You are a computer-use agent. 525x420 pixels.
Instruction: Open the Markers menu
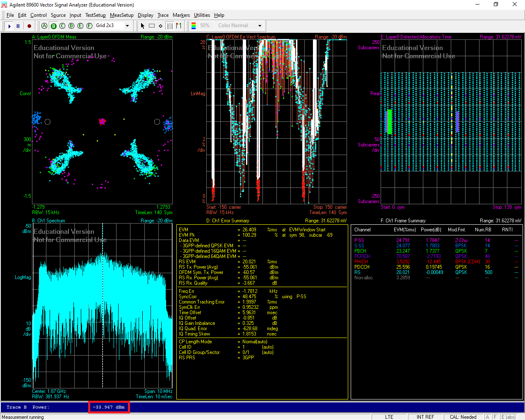click(181, 15)
